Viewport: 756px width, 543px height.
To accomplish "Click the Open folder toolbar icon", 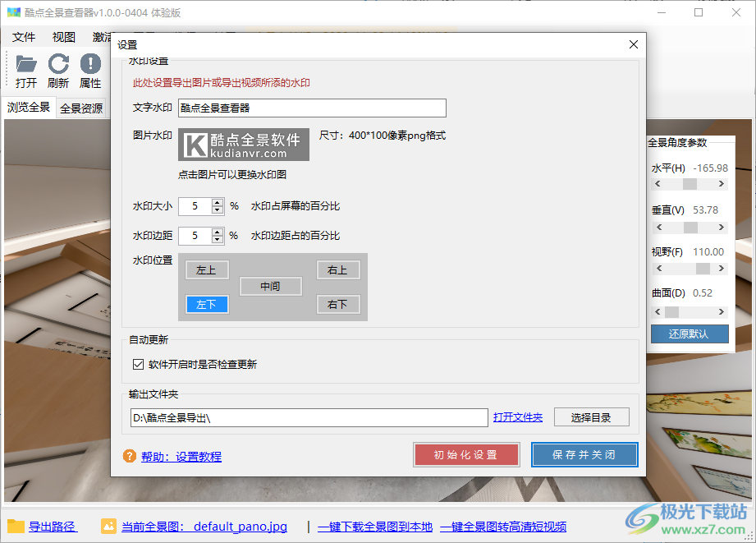I will click(x=26, y=64).
